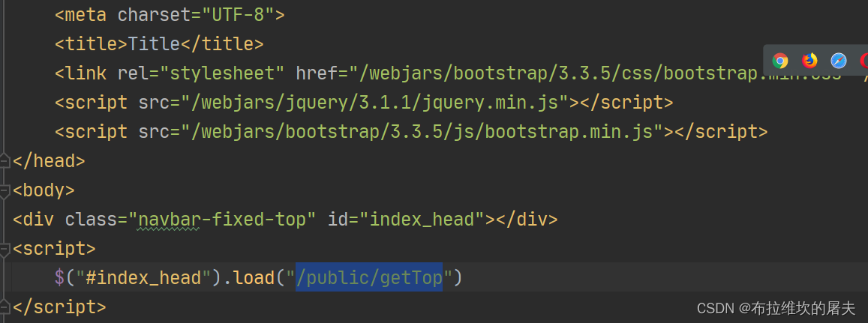The image size is (868, 323).
Task: Click the "stylesheet" rel value
Action: pos(223,73)
